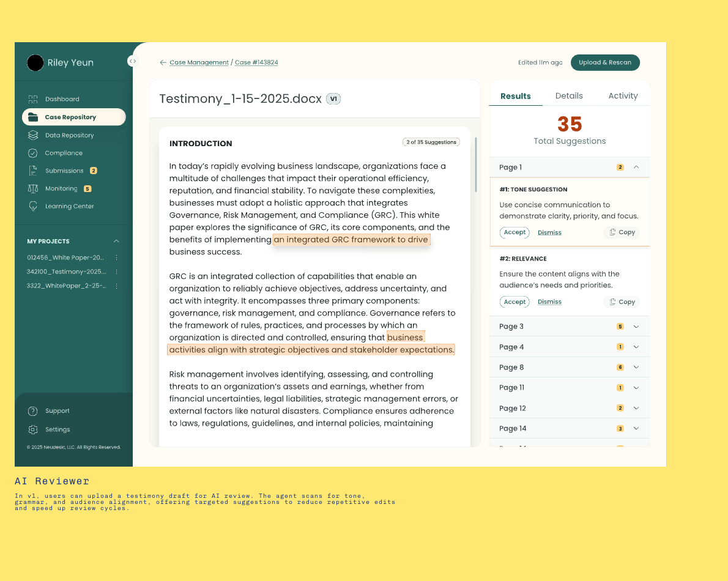Screen dimensions: 728x581
Task: Click the Riley Yeun profile avatar
Action: pyautogui.click(x=35, y=62)
